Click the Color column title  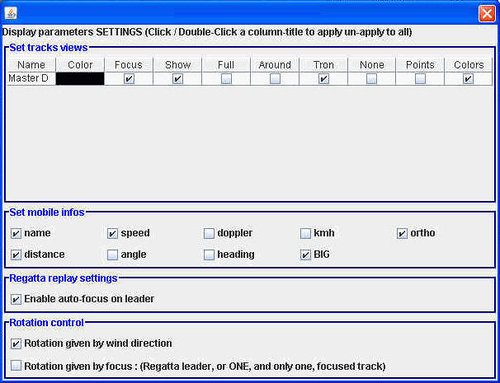click(x=80, y=65)
